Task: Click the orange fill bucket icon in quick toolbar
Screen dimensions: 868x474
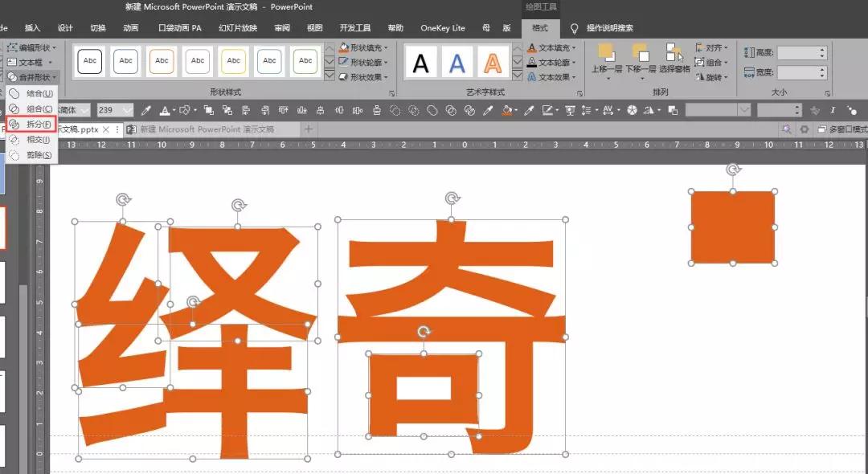Action: point(506,111)
